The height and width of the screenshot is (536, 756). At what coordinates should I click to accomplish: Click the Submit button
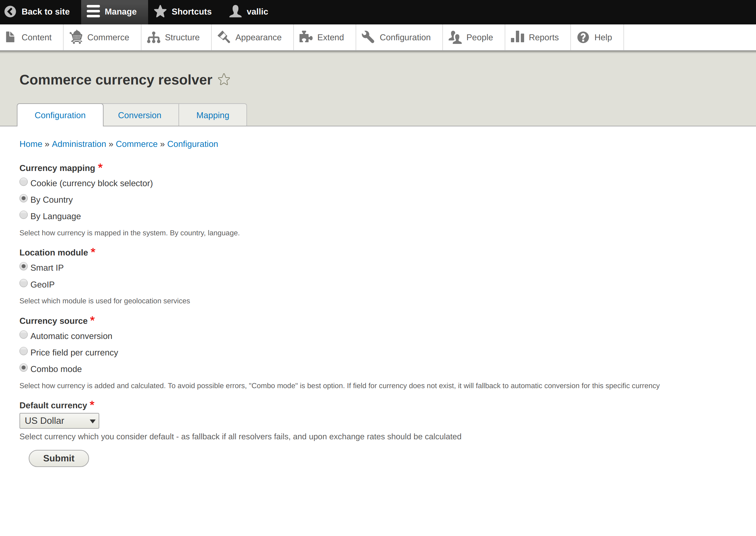(59, 458)
